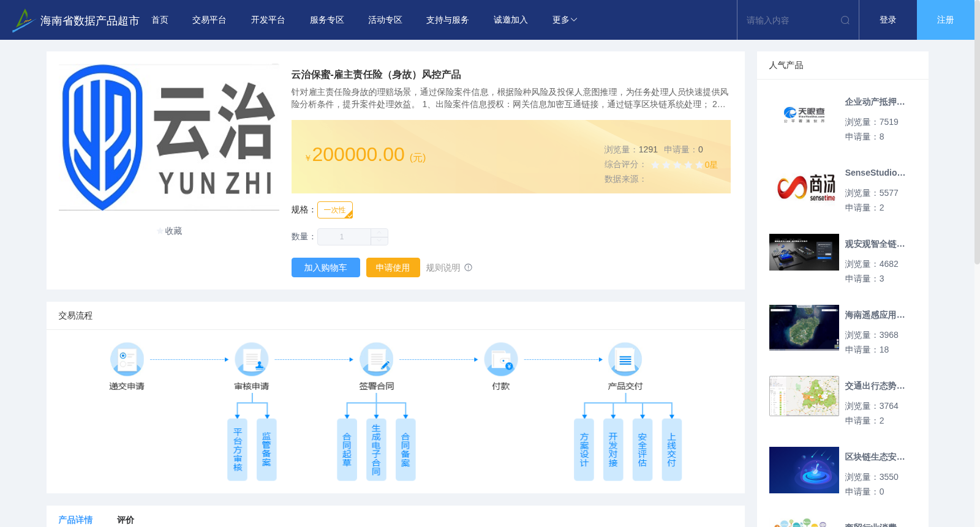The width and height of the screenshot is (980, 527).
Task: Click the 交易流程 section heading
Action: 75,316
